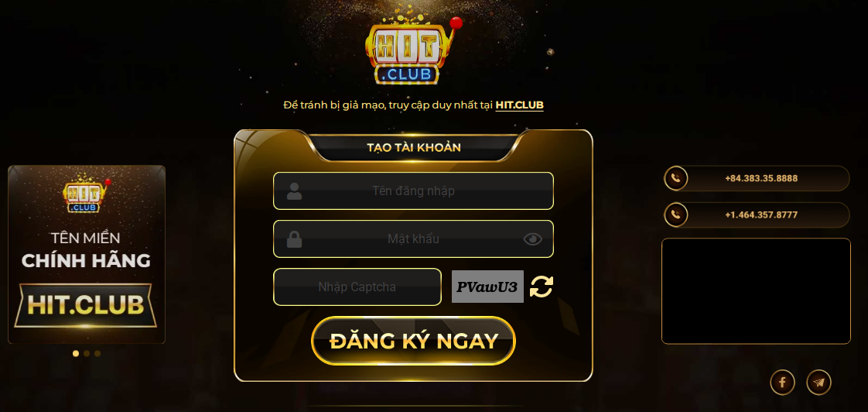Call the +84.383.35.8888 hotline number

point(761,179)
